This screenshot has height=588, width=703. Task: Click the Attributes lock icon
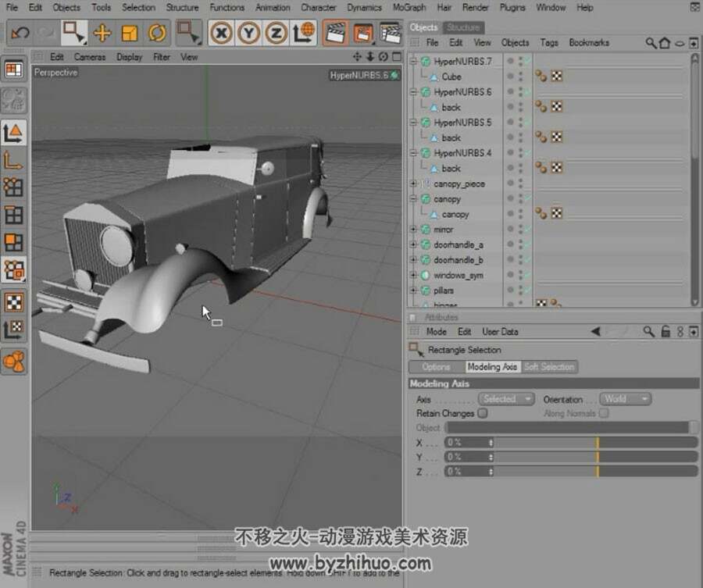[666, 331]
